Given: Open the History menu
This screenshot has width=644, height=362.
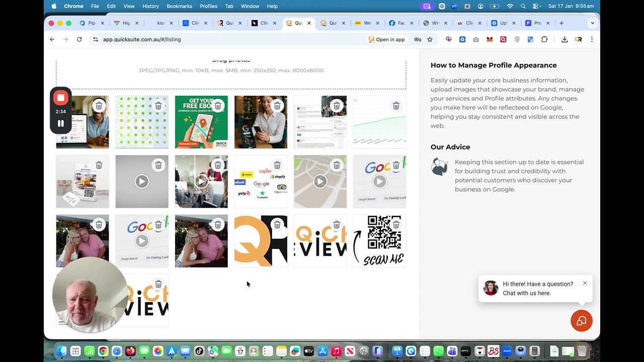Looking at the screenshot, I should (150, 6).
